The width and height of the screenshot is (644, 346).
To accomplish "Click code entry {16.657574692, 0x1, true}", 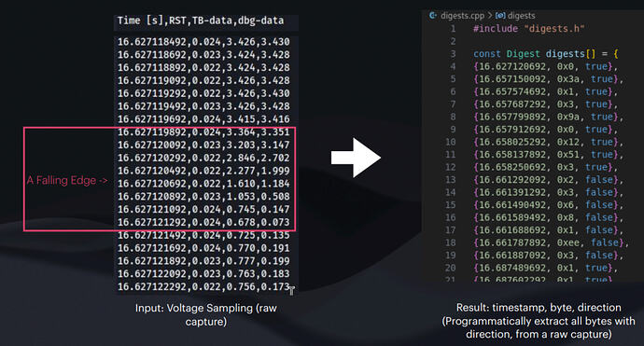I will (545, 91).
